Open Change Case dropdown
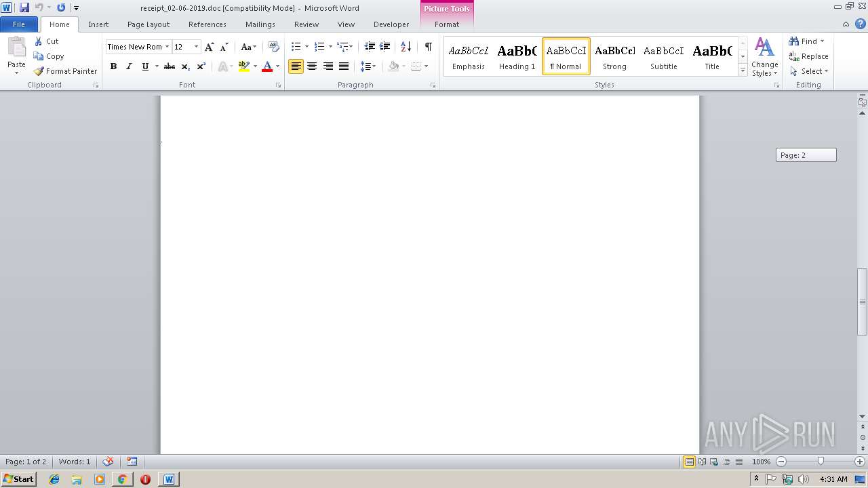The image size is (868, 488). pyautogui.click(x=248, y=47)
